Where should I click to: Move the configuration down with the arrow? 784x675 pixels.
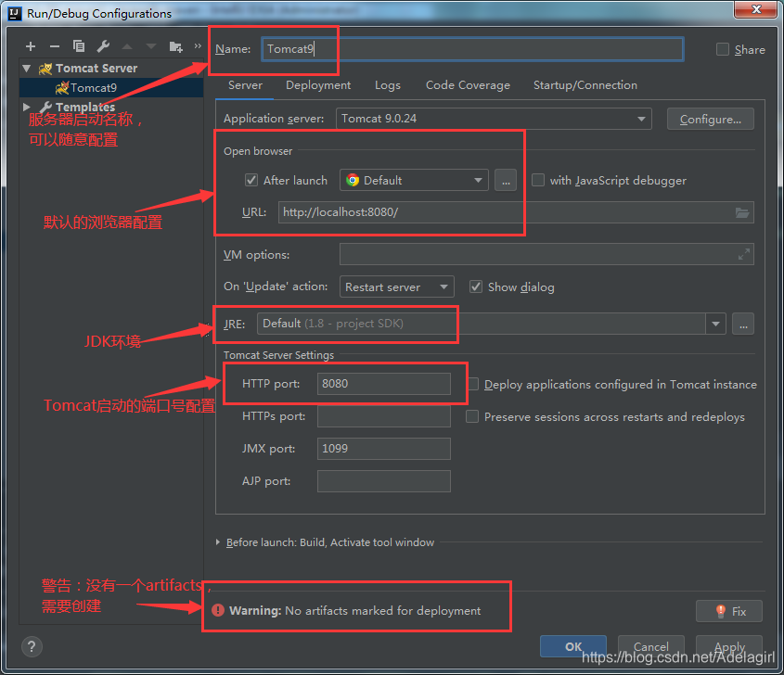151,46
